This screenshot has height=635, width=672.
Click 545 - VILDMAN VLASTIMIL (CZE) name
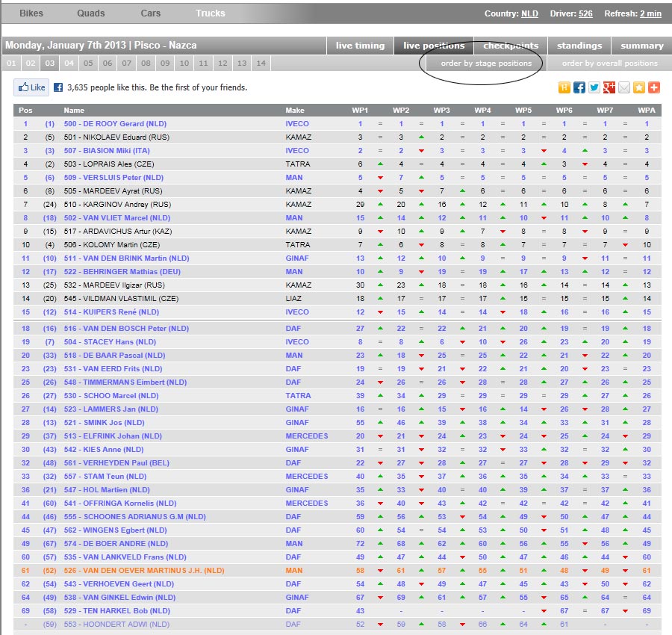pos(121,298)
